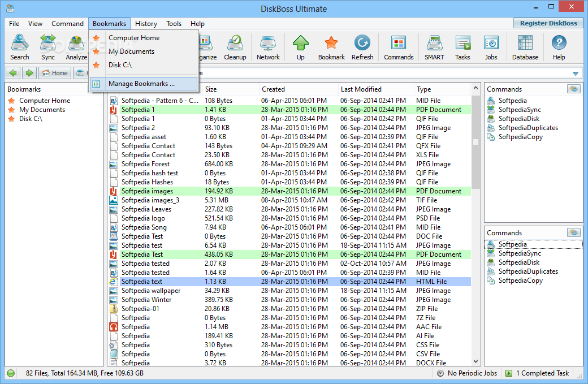588x384 pixels.
Task: Select Softpedia Song MID file
Action: pyautogui.click(x=290, y=227)
